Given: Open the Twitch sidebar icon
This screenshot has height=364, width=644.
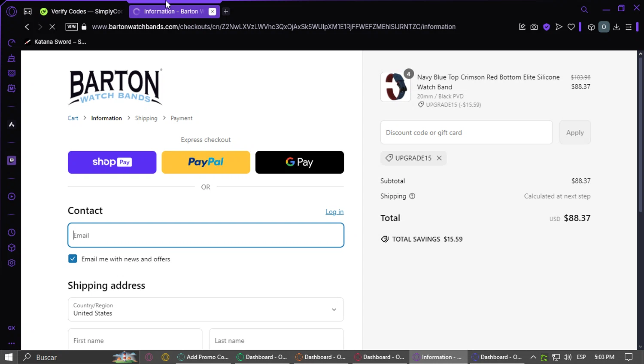Looking at the screenshot, I should [12, 160].
